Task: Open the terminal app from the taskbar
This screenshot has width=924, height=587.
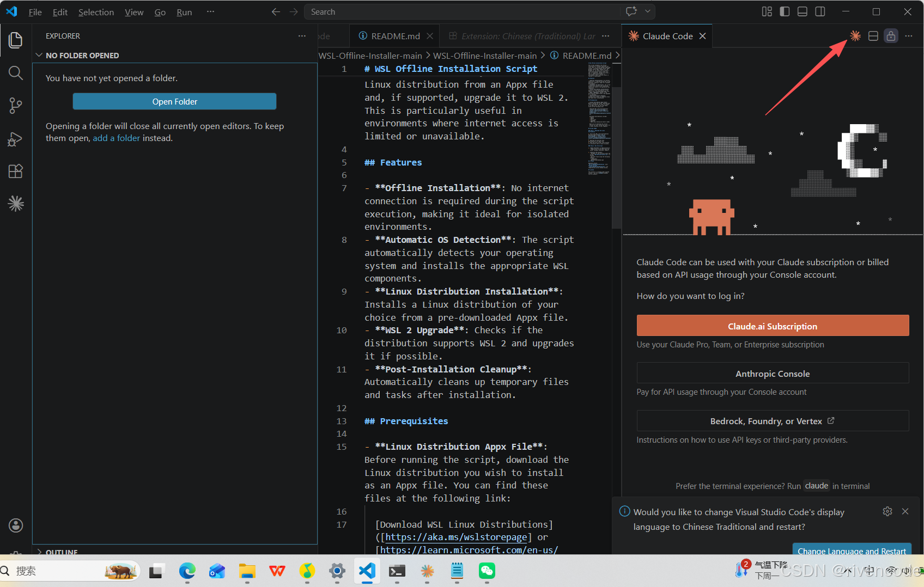Action: coord(397,571)
